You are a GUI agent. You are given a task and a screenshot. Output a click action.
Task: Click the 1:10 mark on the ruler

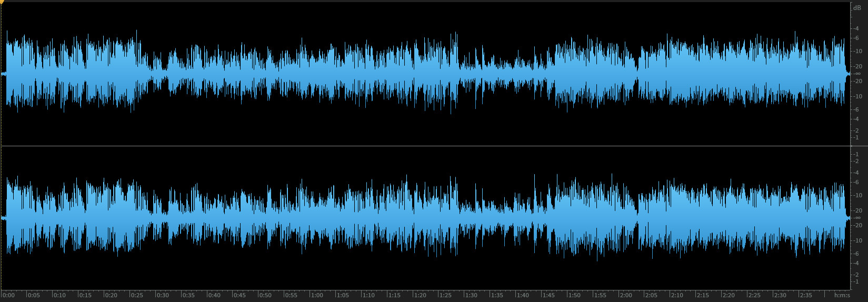tap(369, 295)
